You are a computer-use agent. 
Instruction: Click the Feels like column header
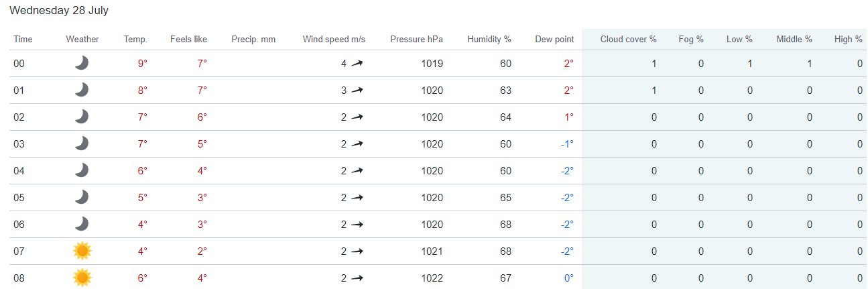188,40
